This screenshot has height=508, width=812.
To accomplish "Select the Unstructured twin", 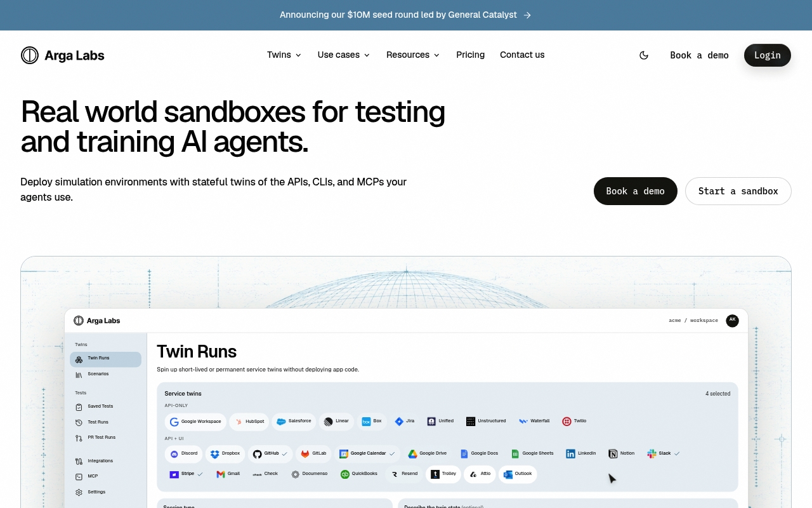I will tap(486, 422).
